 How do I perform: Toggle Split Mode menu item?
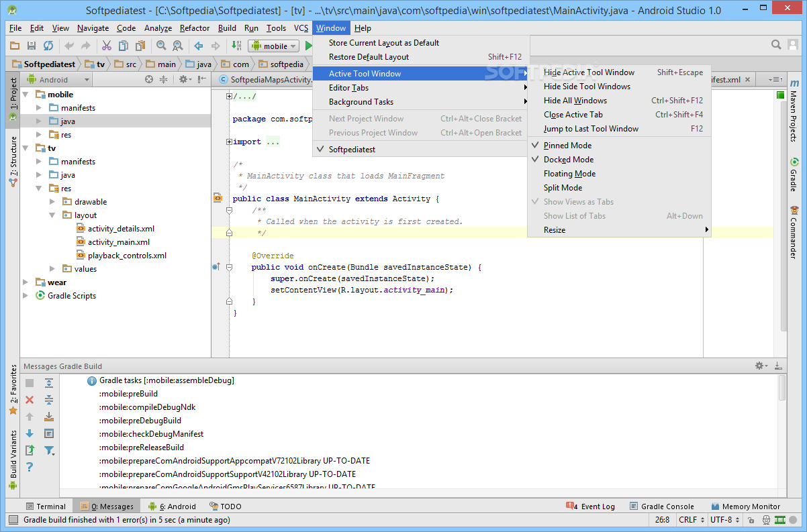coord(563,188)
